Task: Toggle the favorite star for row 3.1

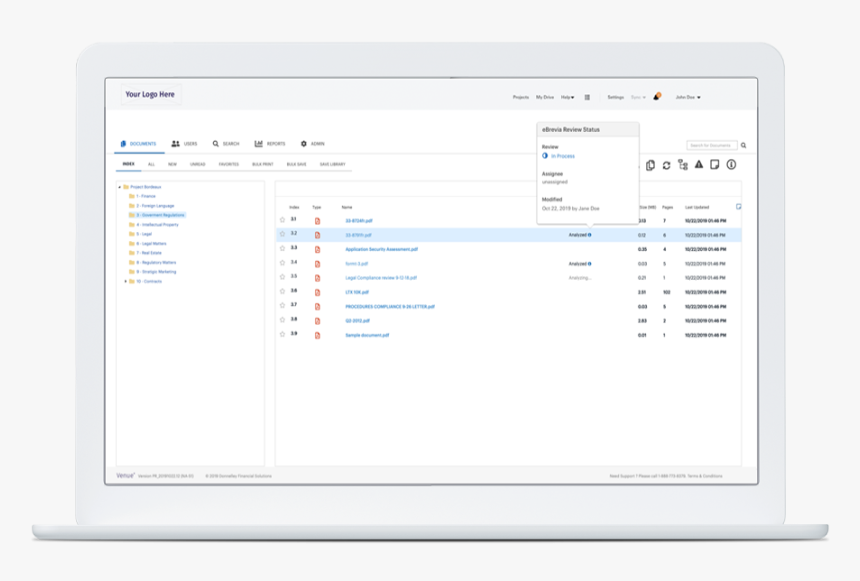Action: coord(282,220)
